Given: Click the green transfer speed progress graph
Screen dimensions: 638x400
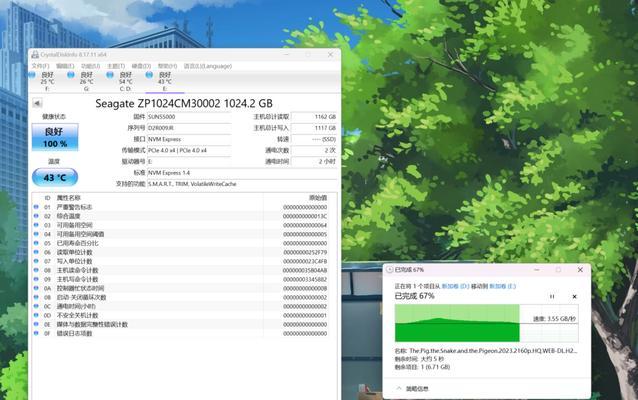Looking at the screenshot, I should (x=487, y=323).
